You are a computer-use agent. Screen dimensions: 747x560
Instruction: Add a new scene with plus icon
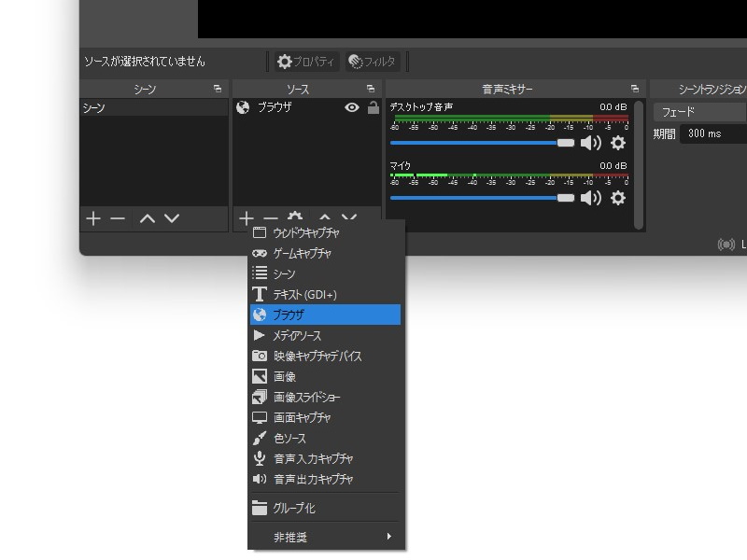[x=93, y=218]
